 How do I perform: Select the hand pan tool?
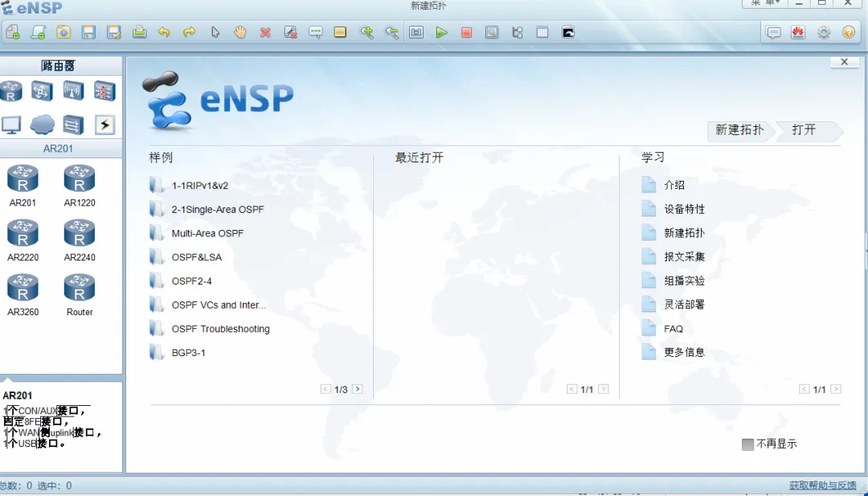pyautogui.click(x=240, y=32)
